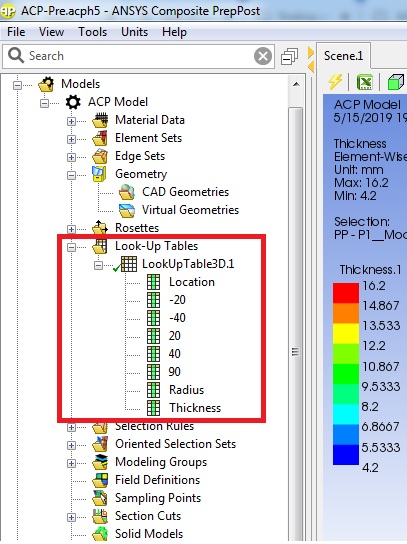Click the CAD Geometries icon

pos(127,192)
